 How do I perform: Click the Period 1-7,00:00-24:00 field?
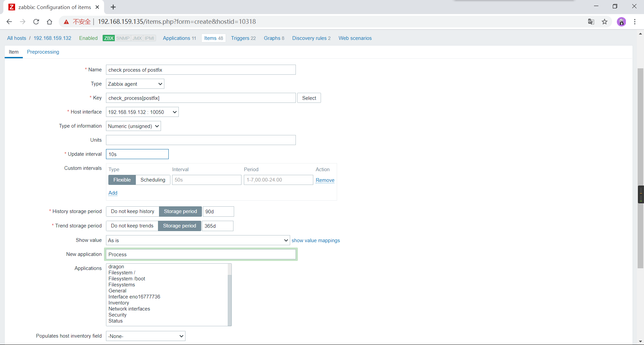[278, 180]
